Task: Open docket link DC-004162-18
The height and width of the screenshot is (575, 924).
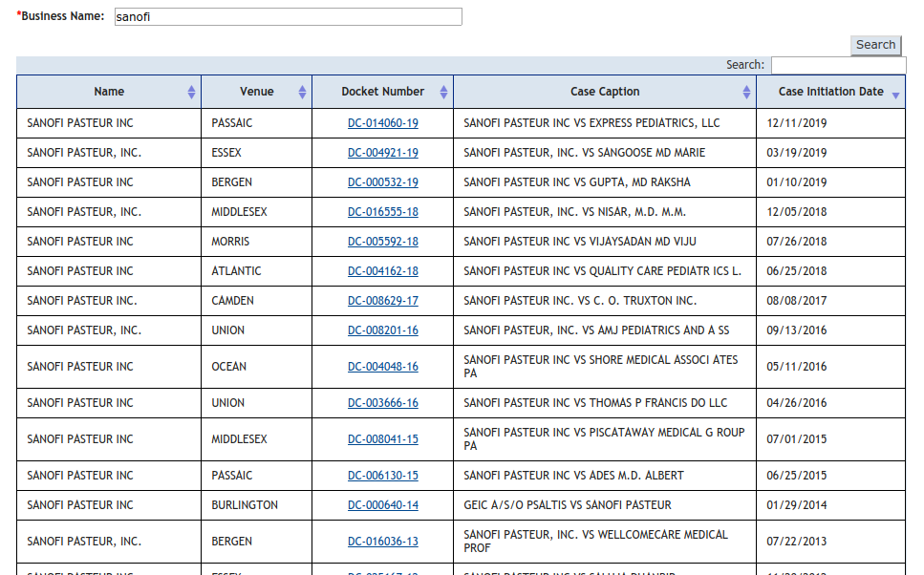Action: 383,271
